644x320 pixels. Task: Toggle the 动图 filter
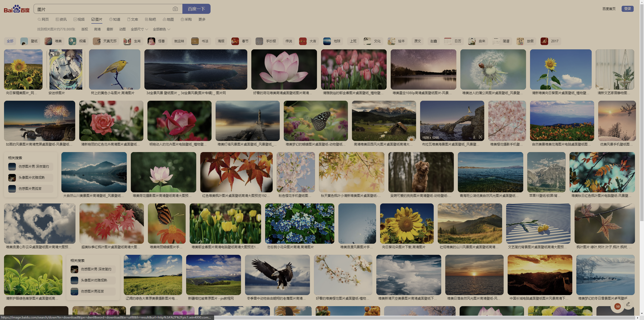click(x=123, y=29)
